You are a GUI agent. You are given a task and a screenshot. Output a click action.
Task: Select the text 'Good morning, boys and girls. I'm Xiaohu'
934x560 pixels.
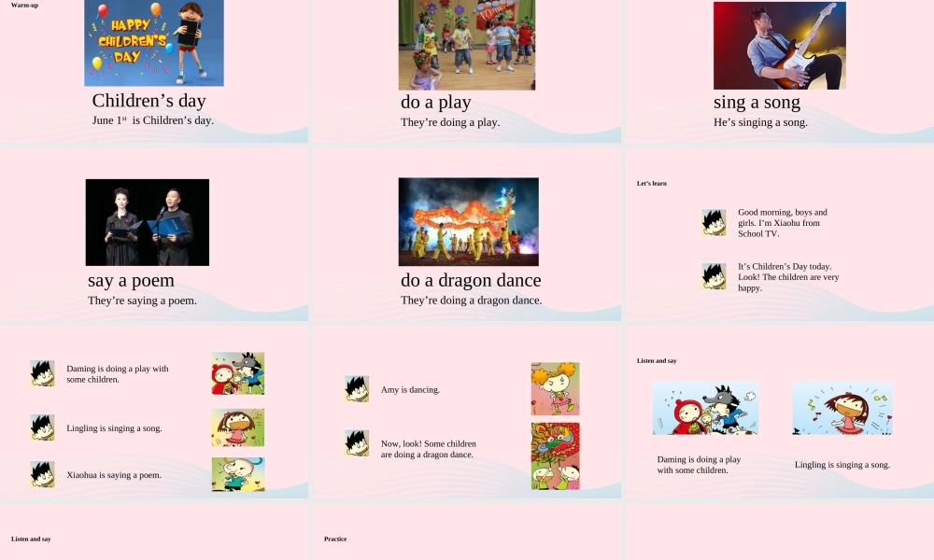click(x=783, y=222)
